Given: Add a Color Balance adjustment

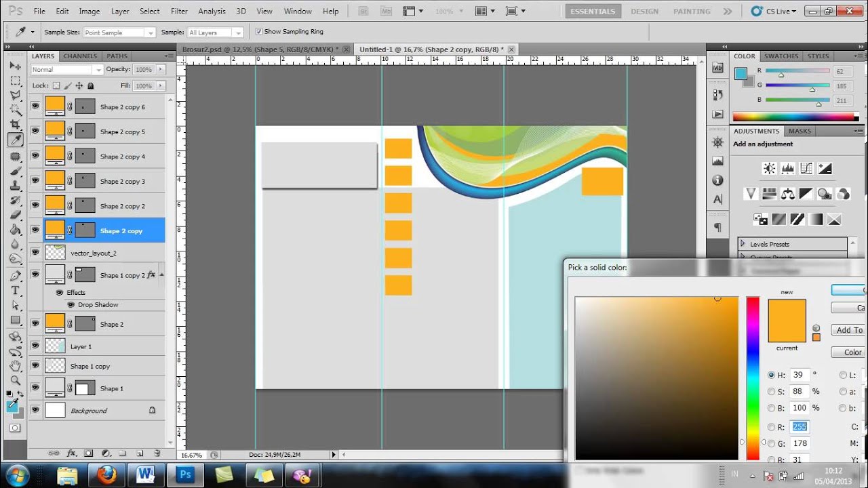Looking at the screenshot, I should tap(787, 194).
